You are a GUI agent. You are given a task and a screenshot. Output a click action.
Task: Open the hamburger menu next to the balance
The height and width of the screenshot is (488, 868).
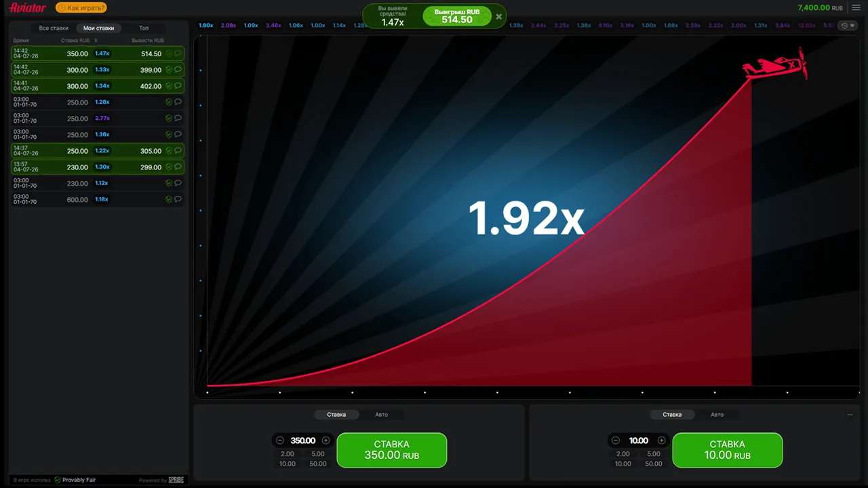click(x=856, y=7)
